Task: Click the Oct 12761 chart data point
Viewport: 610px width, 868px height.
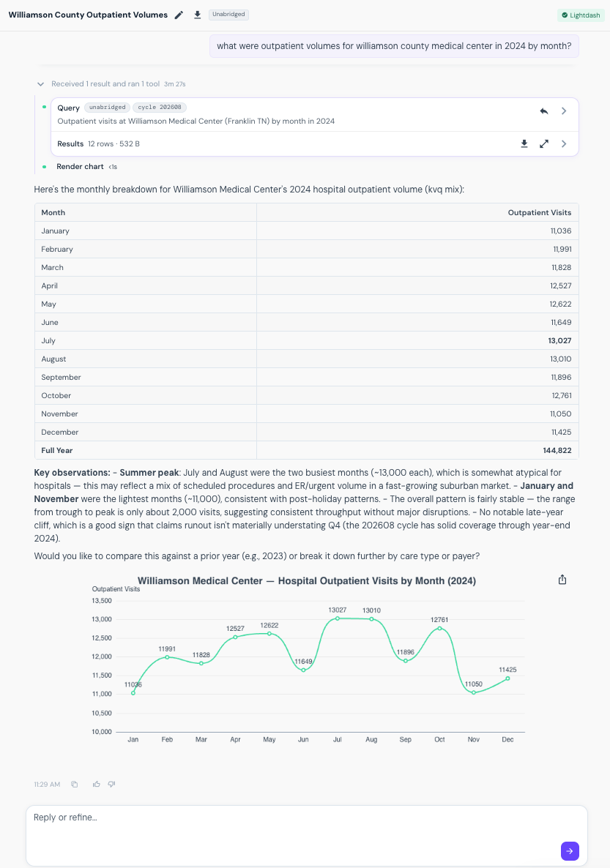Action: [439, 628]
